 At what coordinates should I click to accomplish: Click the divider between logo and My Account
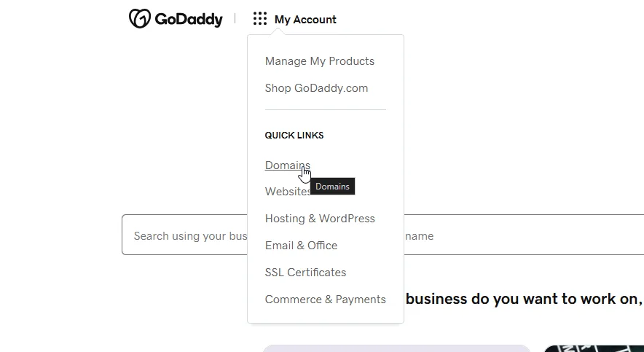tap(235, 19)
